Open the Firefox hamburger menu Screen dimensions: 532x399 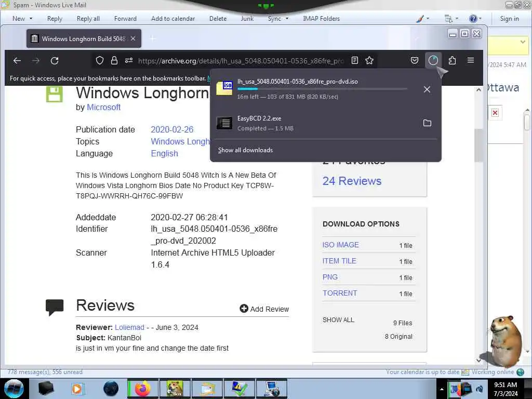pos(471,60)
